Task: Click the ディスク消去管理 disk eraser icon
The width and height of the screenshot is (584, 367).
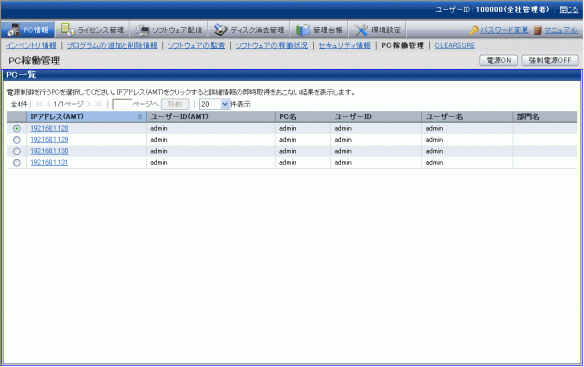Action: click(220, 30)
